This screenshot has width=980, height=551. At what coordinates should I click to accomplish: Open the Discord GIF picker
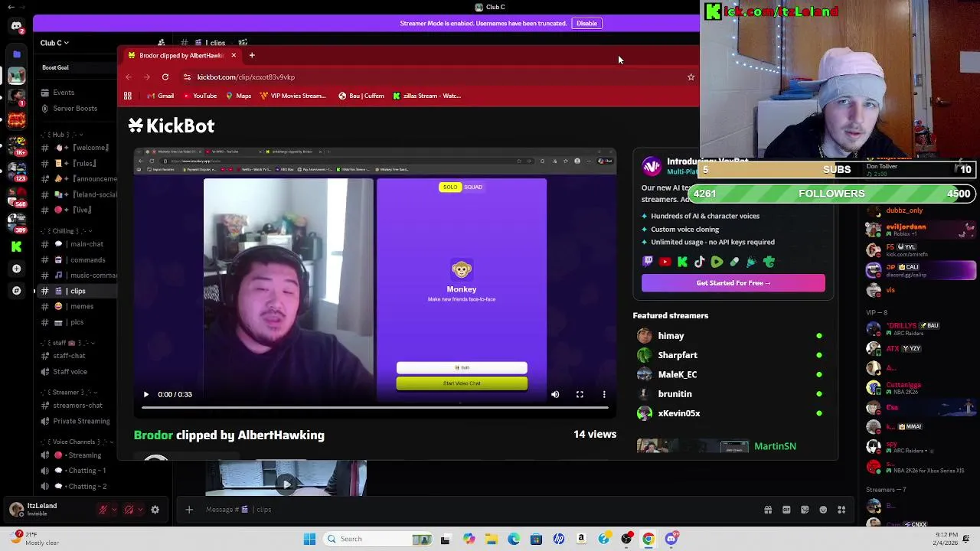[x=786, y=510]
